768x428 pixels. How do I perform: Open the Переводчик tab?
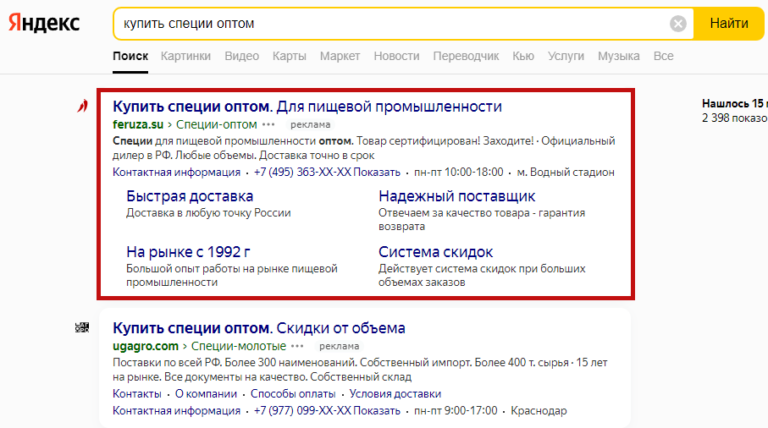click(466, 56)
